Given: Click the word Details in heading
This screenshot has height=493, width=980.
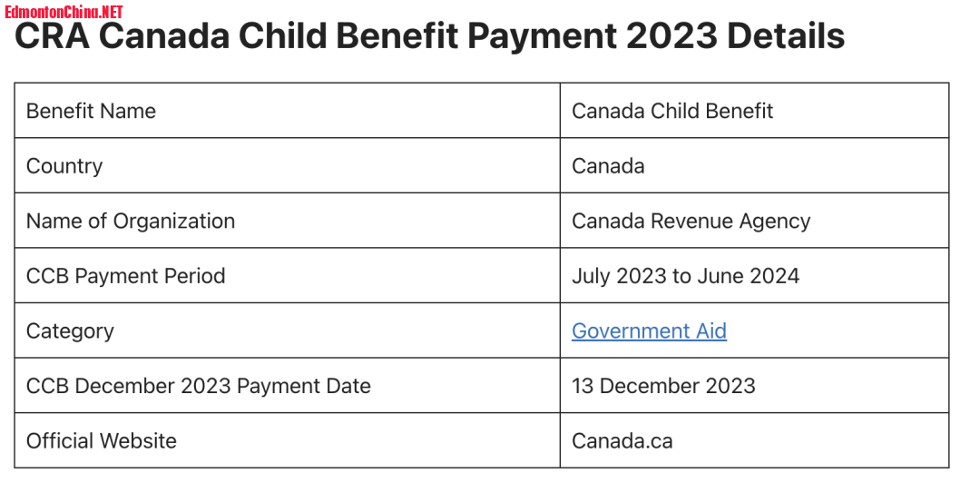Looking at the screenshot, I should (786, 36).
